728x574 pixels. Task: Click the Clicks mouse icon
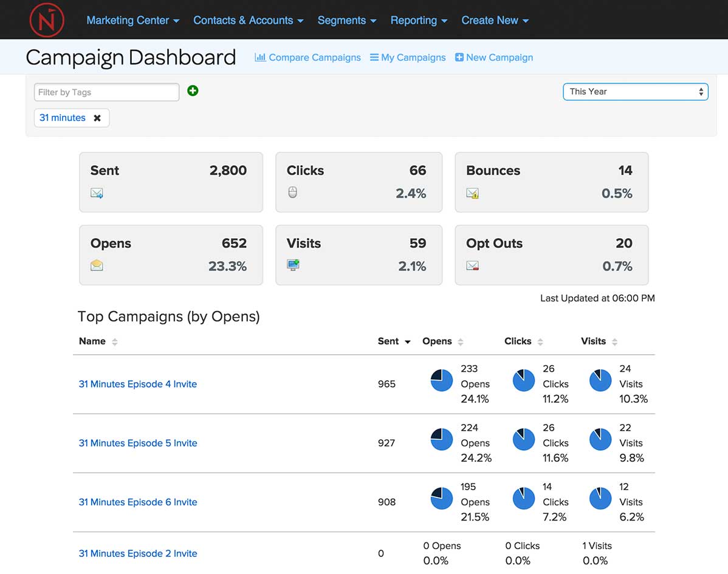(x=292, y=192)
